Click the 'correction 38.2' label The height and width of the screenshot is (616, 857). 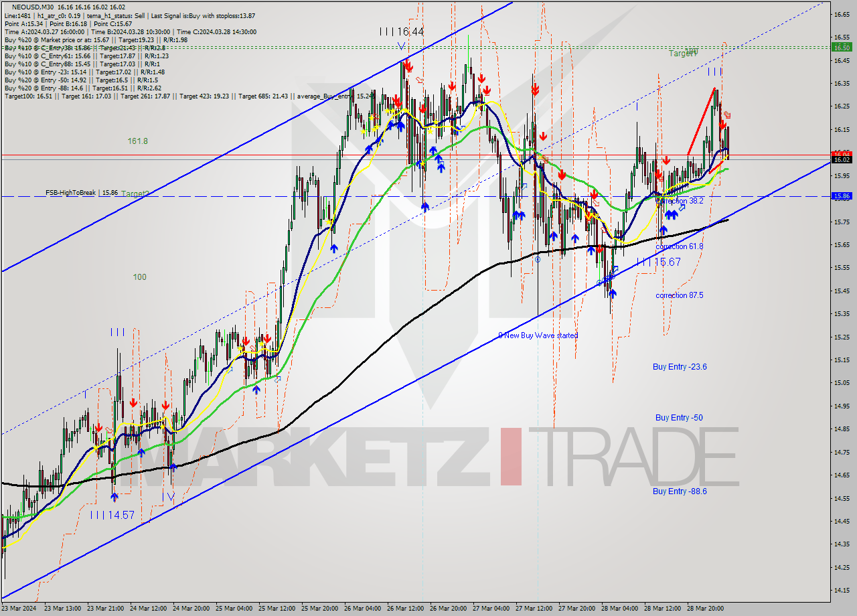point(680,201)
